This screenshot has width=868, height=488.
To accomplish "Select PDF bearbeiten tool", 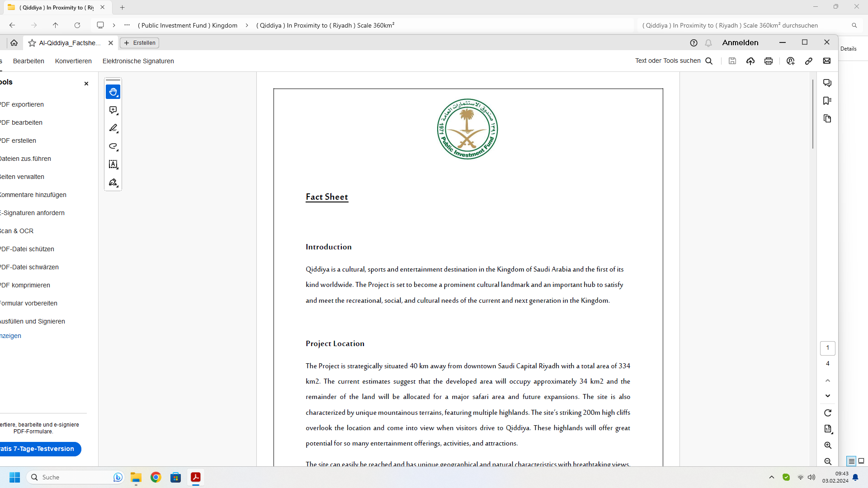I will point(21,122).
